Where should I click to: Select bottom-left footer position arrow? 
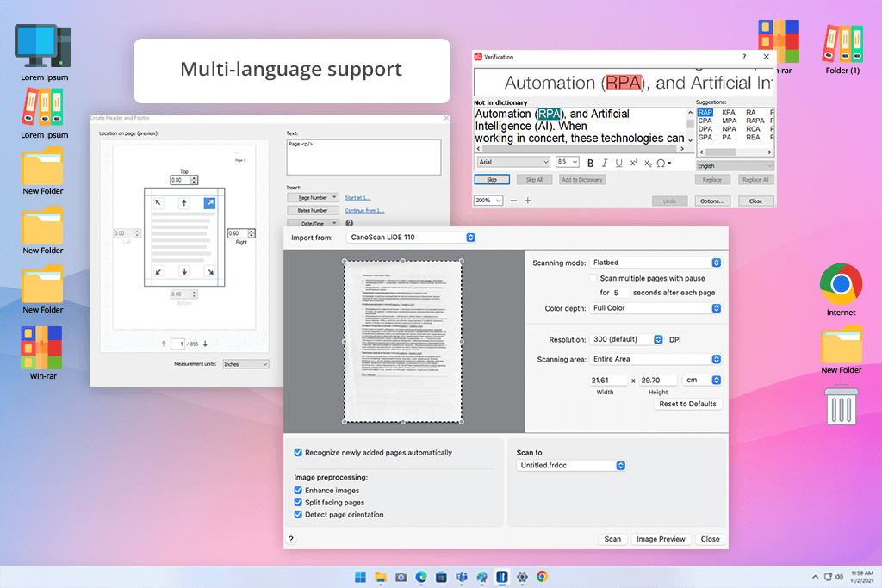(158, 271)
